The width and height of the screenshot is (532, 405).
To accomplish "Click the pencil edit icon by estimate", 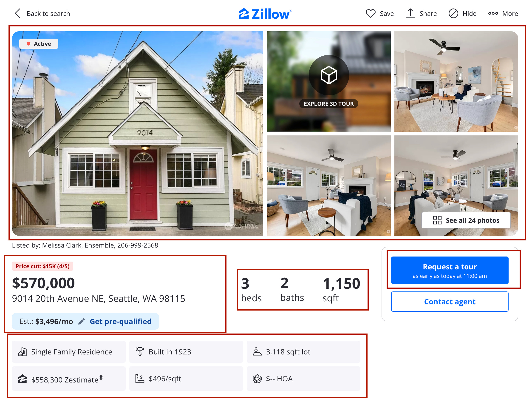I will (x=82, y=321).
